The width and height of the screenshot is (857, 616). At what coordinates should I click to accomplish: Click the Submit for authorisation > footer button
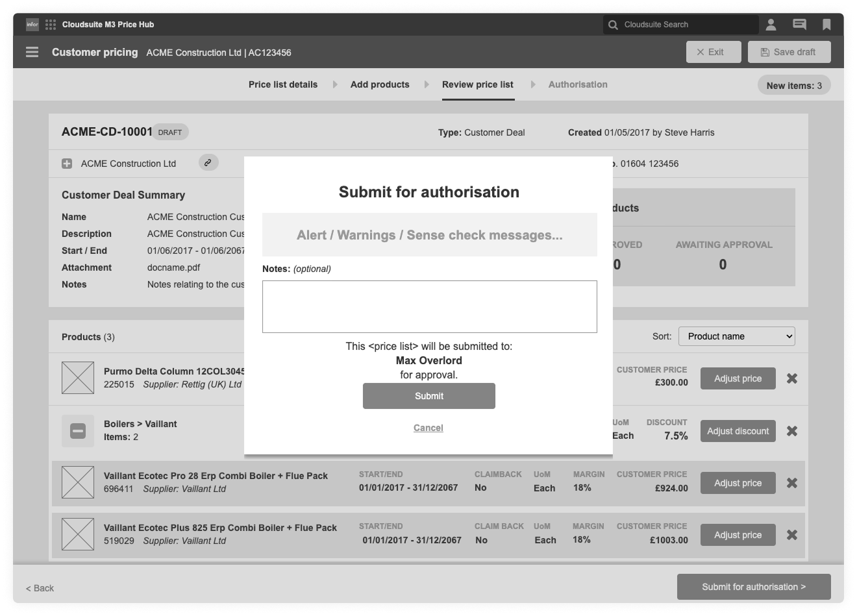tap(754, 587)
